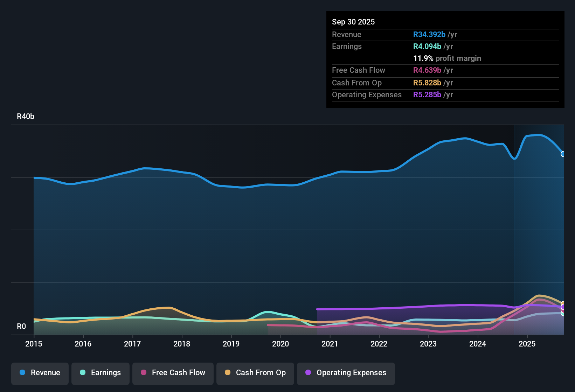Click the R40b gridline label on the chart
Screen dimensions: 575x392
click(x=25, y=116)
